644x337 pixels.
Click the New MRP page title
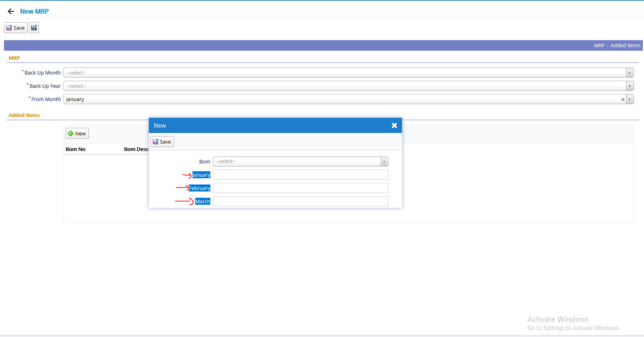34,11
